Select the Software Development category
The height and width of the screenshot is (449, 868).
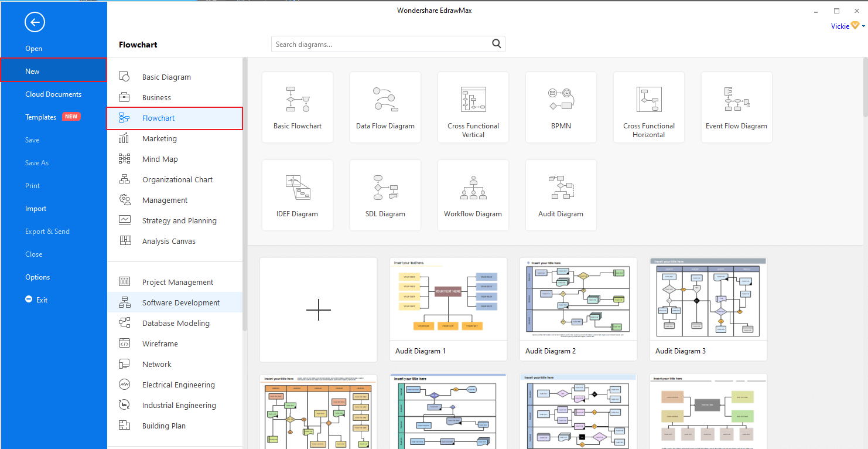(175, 302)
